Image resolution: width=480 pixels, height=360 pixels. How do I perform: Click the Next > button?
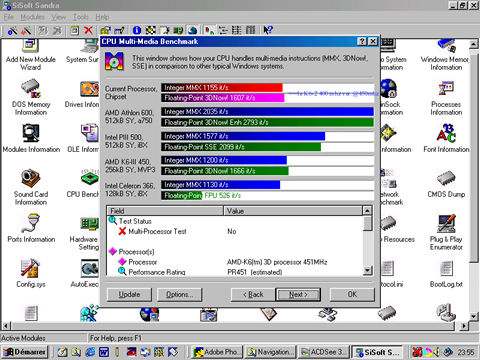coord(298,295)
